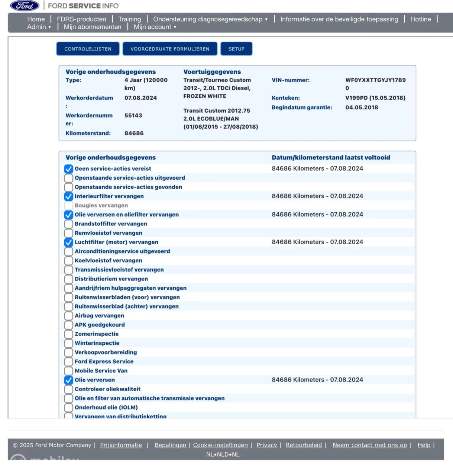Click the Prijsinformatie footer link
This screenshot has width=453, height=476.
pos(121,445)
